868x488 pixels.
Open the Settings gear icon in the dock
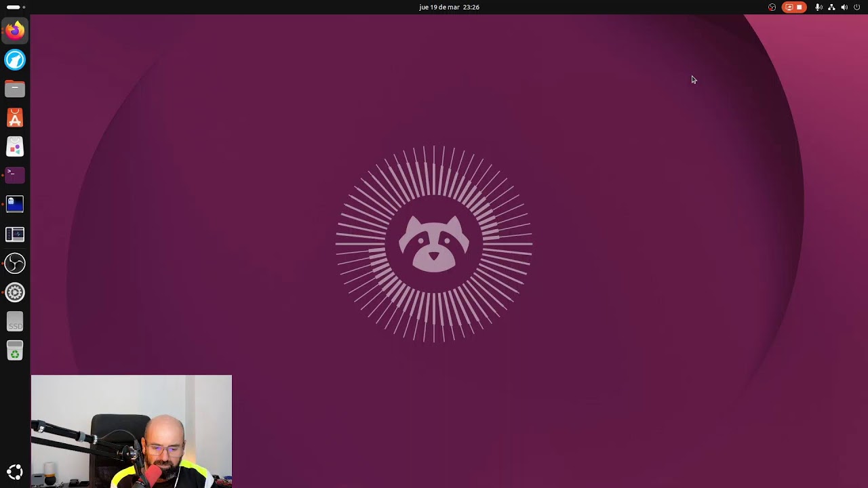(15, 292)
